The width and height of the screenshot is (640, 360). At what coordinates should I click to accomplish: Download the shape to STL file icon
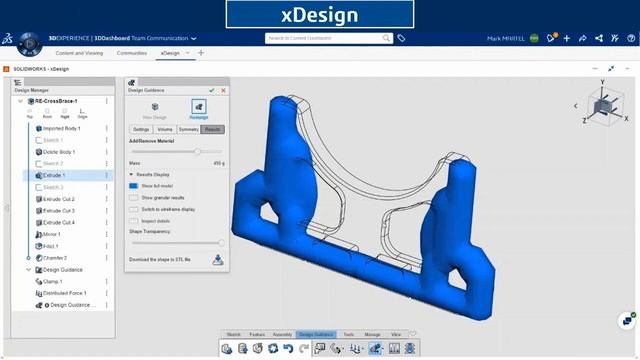pos(218,260)
